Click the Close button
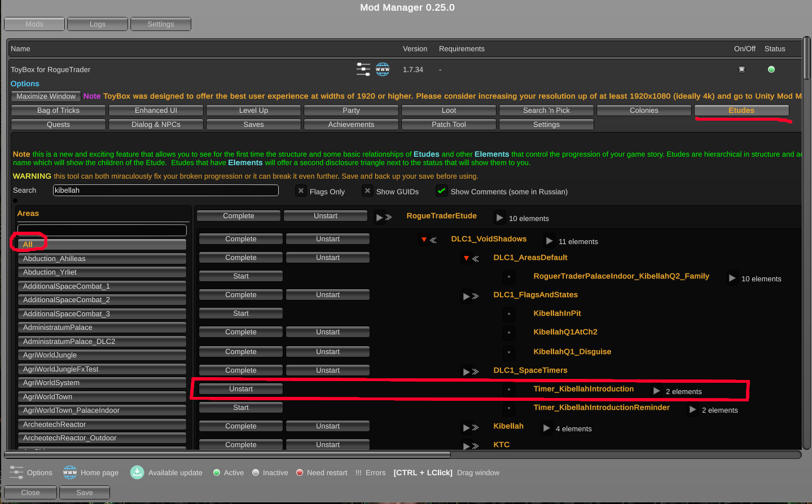The width and height of the screenshot is (812, 504). [x=30, y=493]
